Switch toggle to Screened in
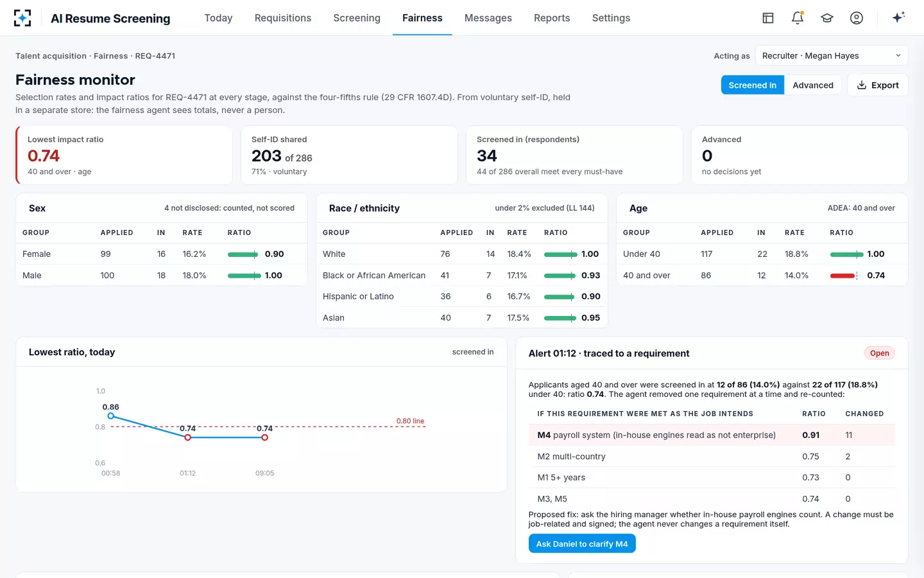 pyautogui.click(x=752, y=85)
